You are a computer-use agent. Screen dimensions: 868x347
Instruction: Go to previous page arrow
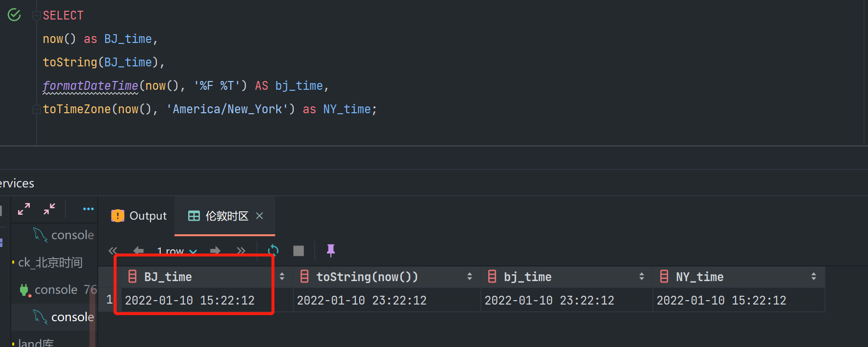point(138,251)
